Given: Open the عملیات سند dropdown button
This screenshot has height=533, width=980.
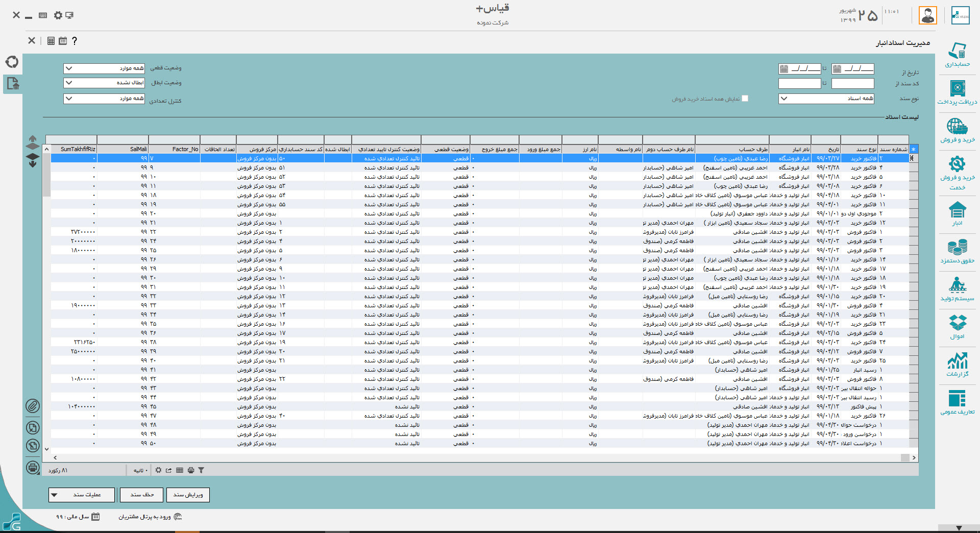Looking at the screenshot, I should [82, 495].
